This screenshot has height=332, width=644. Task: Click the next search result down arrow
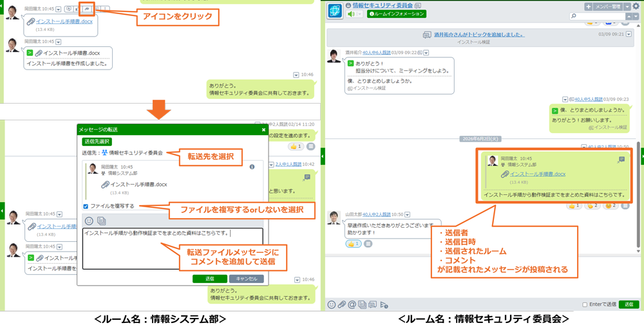coord(636,16)
